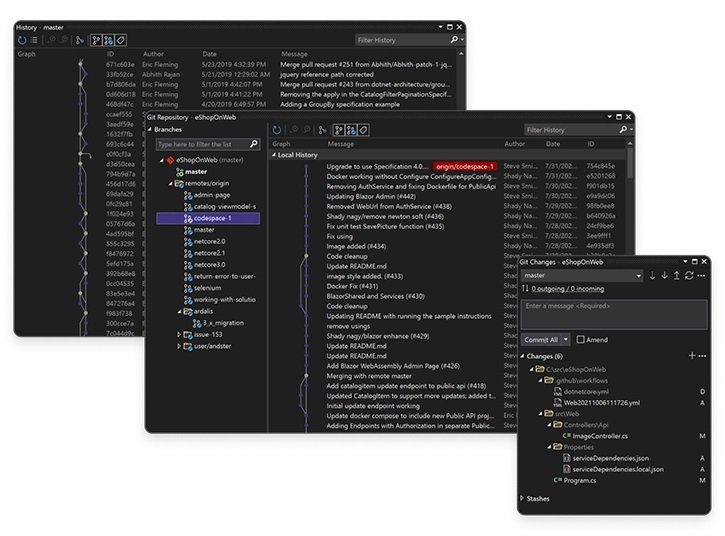Toggle list view icon in History window toolbar

point(34,40)
